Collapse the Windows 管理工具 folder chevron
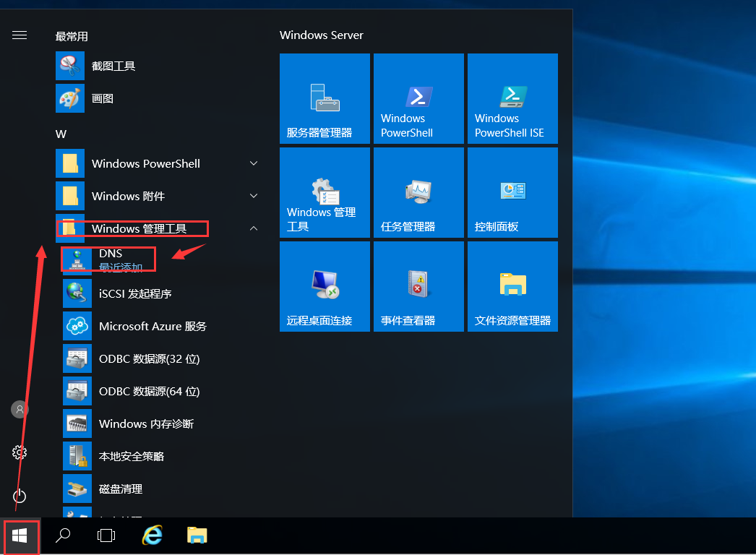 (x=254, y=228)
